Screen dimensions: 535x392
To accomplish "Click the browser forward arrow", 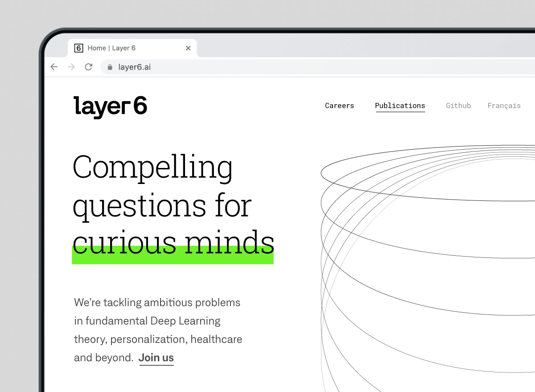I will 71,67.
